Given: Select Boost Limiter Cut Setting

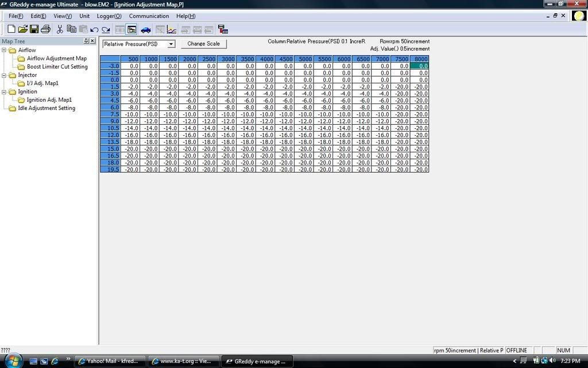Looking at the screenshot, I should click(x=57, y=67).
